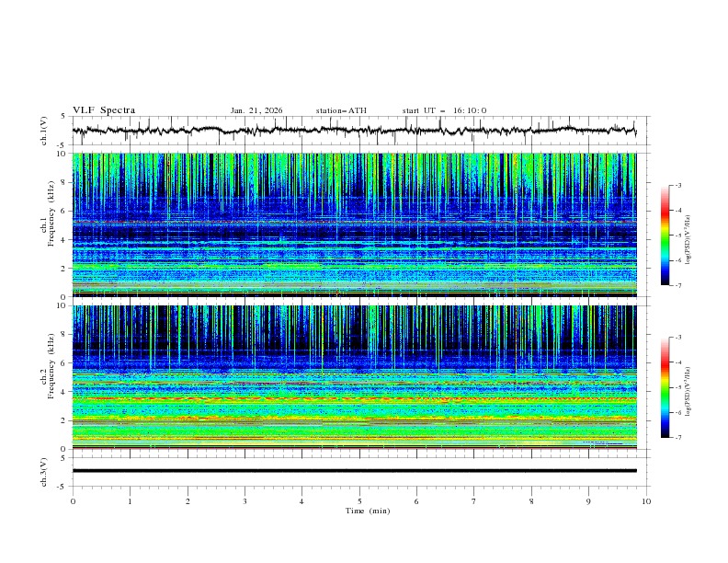Click the lower PSD color scale bar
The image size is (728, 563).
click(x=665, y=387)
